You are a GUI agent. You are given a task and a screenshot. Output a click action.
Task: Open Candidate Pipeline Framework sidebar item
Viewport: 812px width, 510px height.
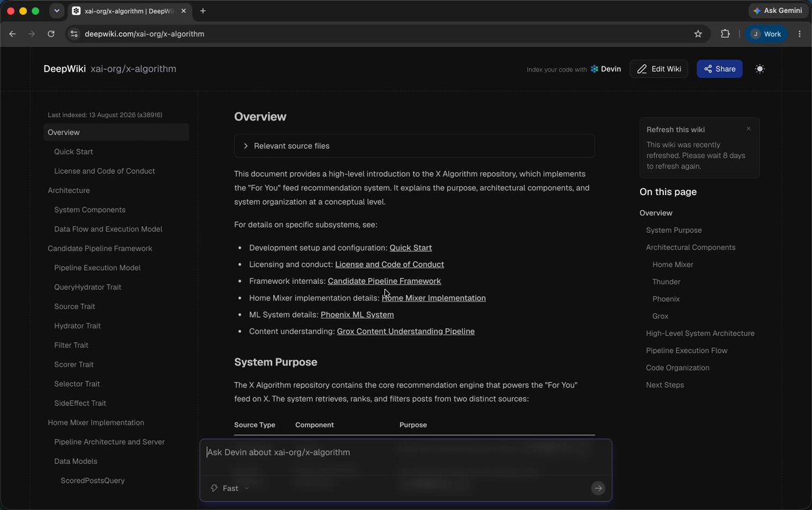(100, 249)
